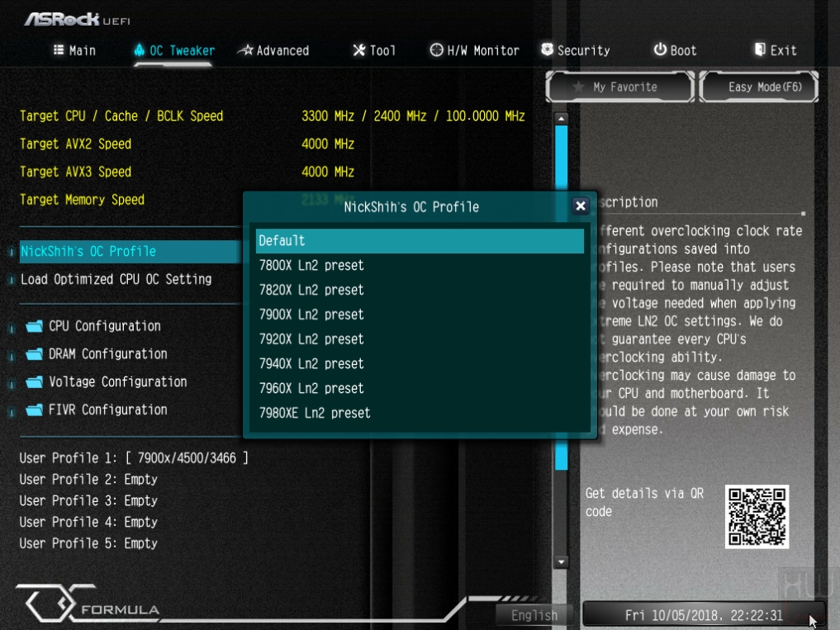The width and height of the screenshot is (840, 630).
Task: Switch to Easy Mode (F6)
Action: click(x=759, y=87)
